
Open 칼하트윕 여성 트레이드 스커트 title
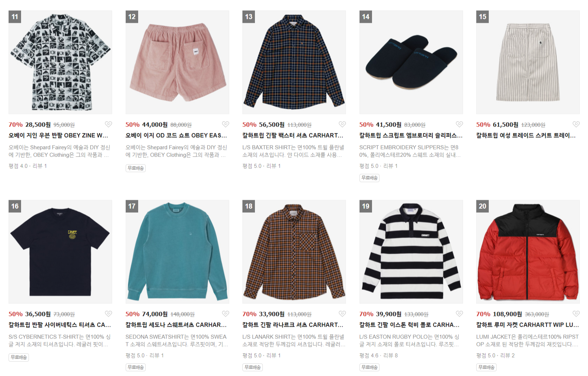coord(526,135)
